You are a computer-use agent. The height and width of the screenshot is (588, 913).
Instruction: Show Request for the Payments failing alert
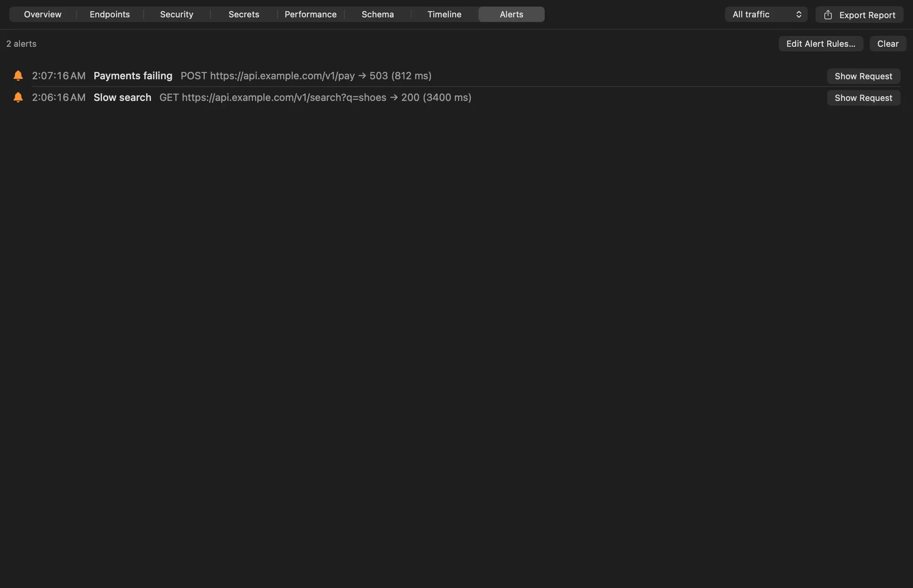[863, 76]
